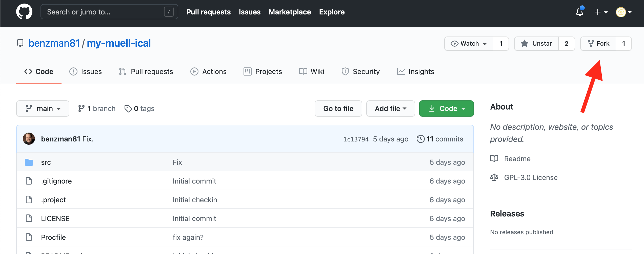Fork the my-muell-ical repository
This screenshot has width=644, height=254.
[598, 44]
